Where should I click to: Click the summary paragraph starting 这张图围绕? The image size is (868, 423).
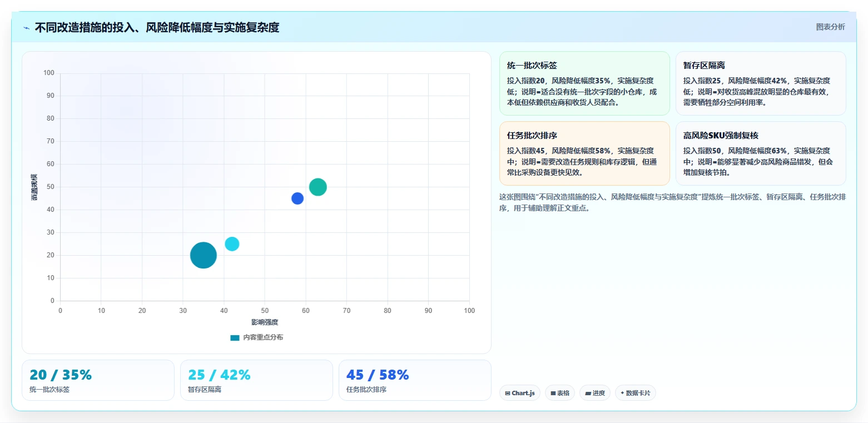673,203
